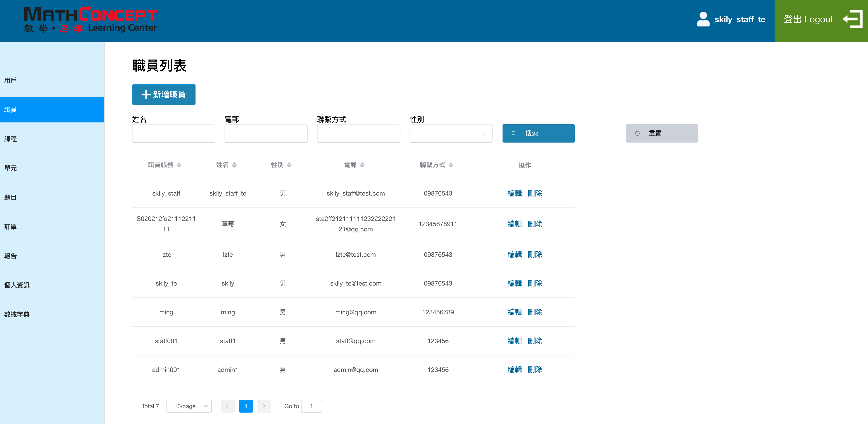Click the staff1 name cell
Viewport: 868px width, 424px height.
[228, 341]
